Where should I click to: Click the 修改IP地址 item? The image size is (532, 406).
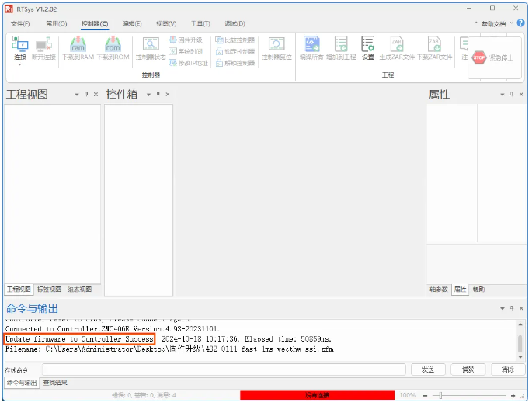point(188,63)
